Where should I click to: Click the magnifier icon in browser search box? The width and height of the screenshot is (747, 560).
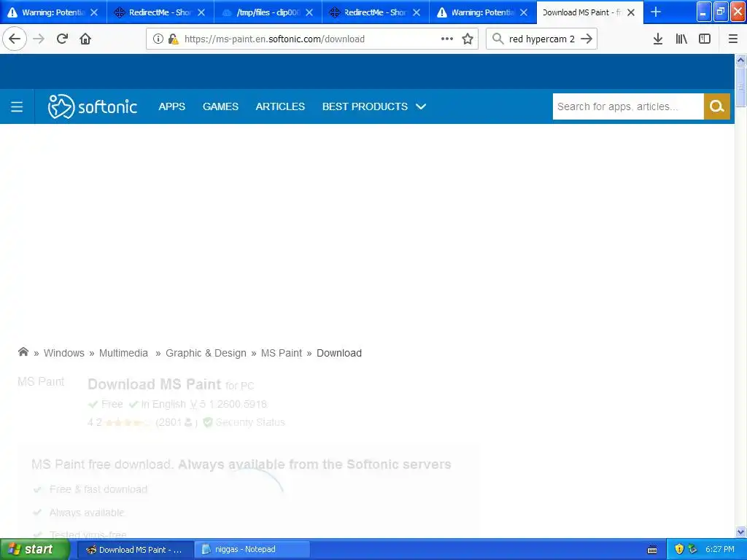498,39
